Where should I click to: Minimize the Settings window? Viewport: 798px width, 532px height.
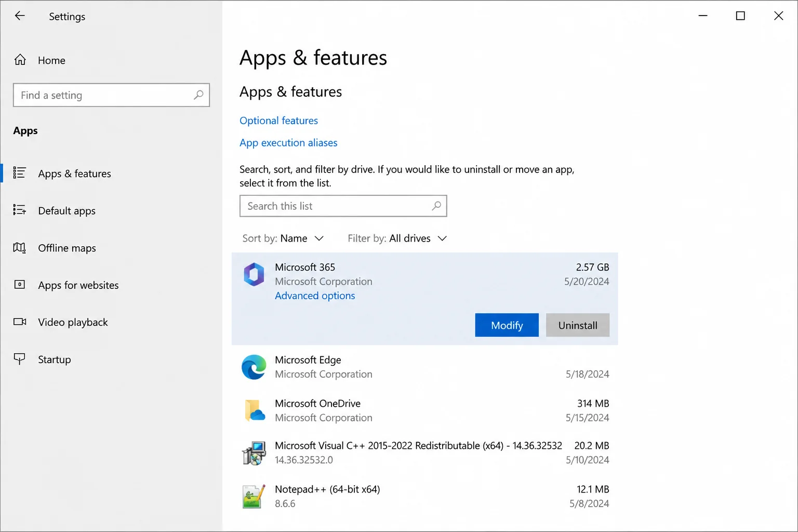pos(703,16)
